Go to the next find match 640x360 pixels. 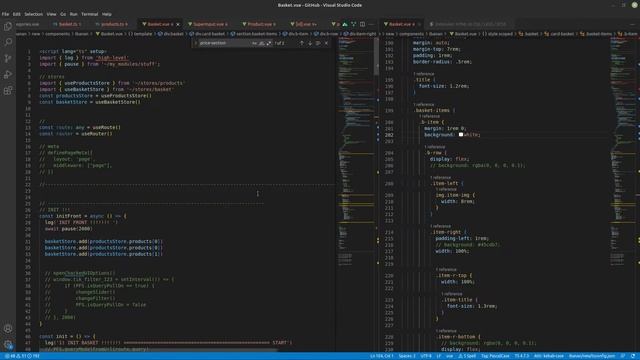310,43
